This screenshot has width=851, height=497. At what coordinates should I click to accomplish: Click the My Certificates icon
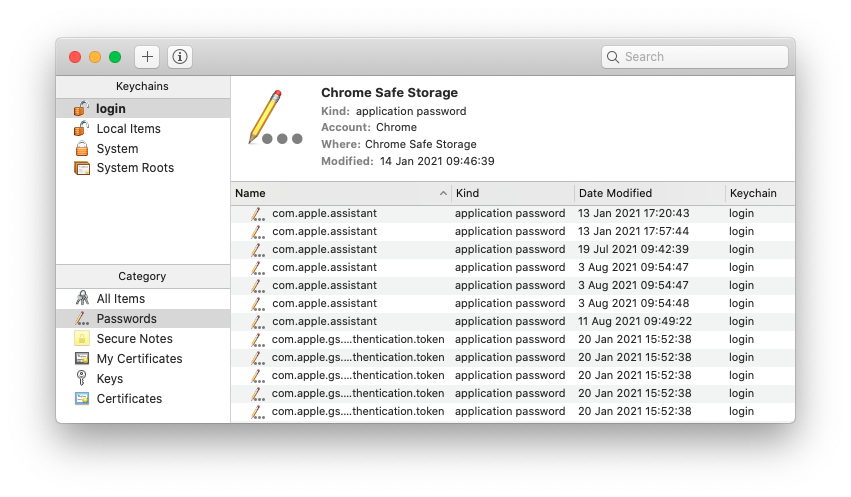point(81,358)
